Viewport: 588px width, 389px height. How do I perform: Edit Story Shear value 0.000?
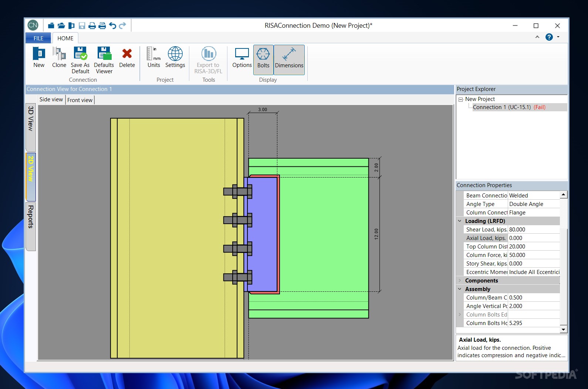point(534,264)
